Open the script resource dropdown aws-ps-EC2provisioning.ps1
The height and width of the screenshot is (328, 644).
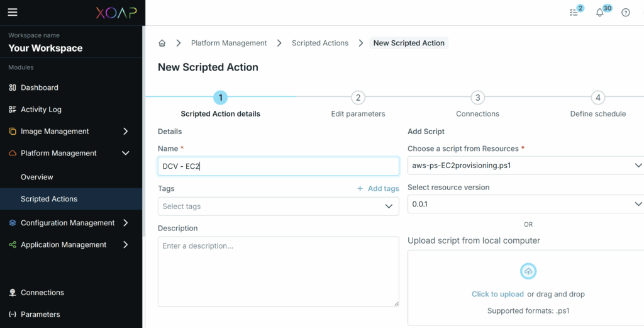pyautogui.click(x=526, y=166)
